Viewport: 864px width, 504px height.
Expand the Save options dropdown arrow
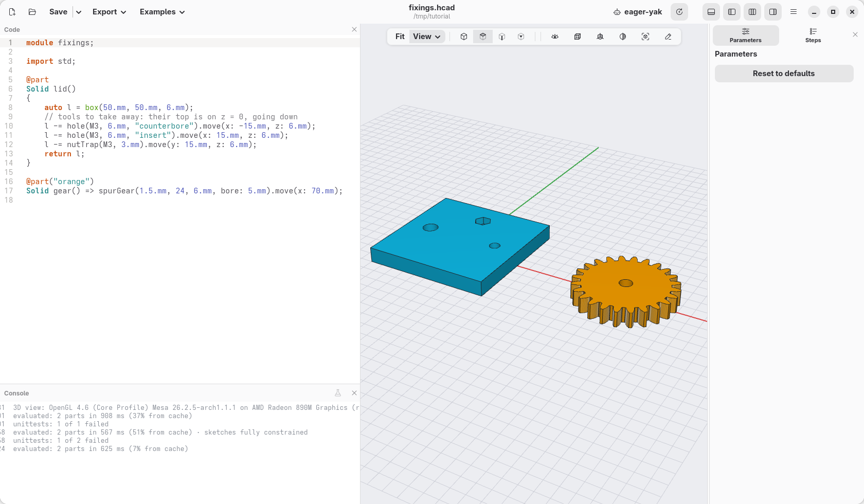(79, 12)
